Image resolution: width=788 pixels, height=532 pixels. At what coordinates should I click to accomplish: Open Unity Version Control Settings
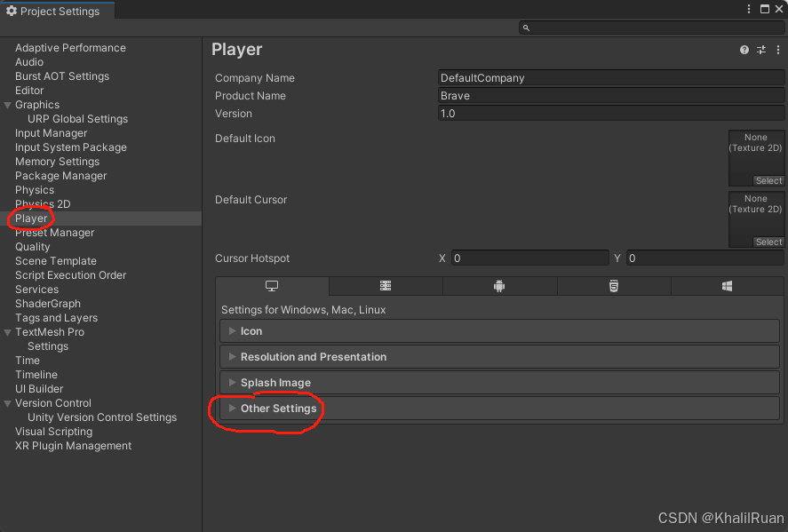(x=102, y=417)
